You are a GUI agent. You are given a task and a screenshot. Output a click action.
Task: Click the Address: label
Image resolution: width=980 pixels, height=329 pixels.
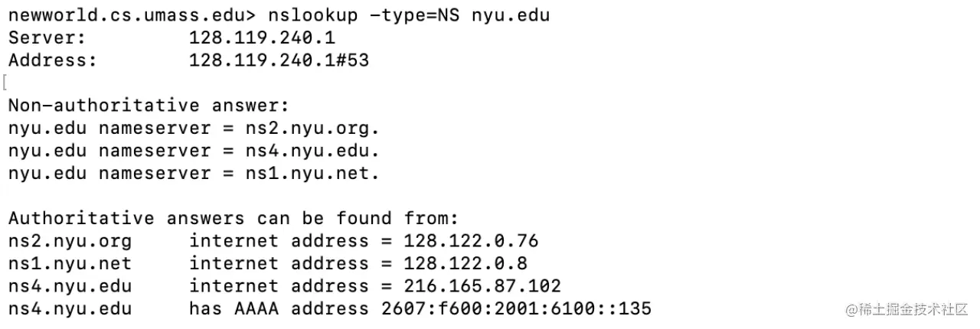[x=53, y=60]
